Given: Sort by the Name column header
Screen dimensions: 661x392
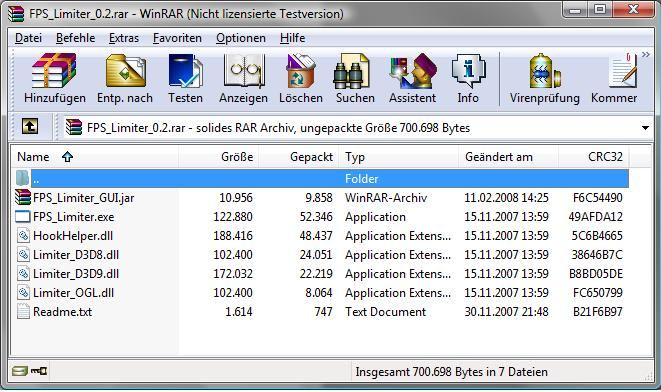Looking at the screenshot, I should 94,157.
